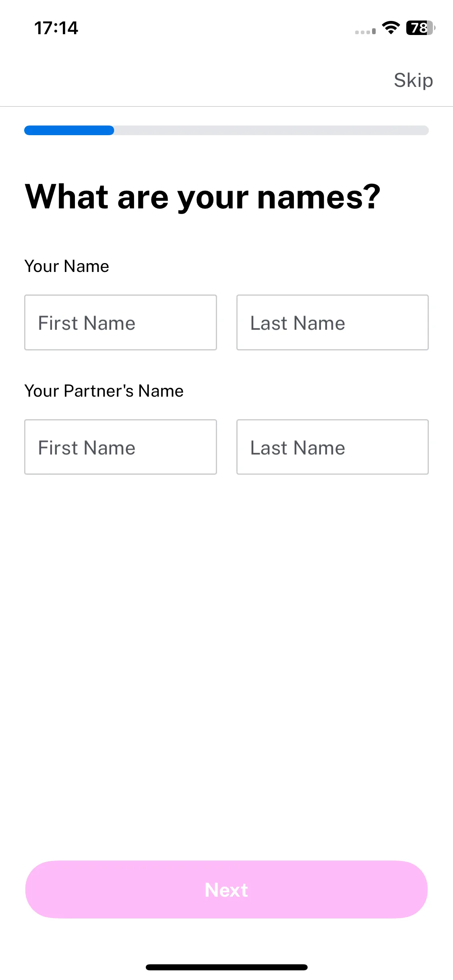Focus your own First Name field
Screen dimensions: 453x980
point(120,322)
